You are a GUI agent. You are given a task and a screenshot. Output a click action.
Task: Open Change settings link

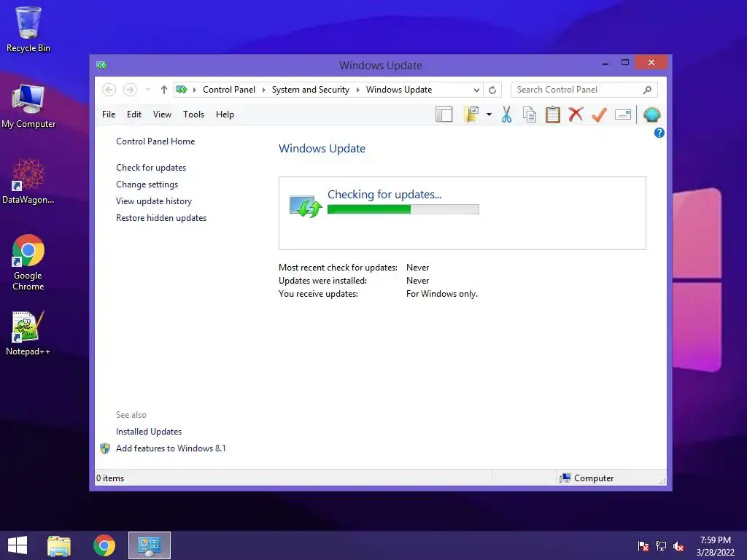click(147, 184)
